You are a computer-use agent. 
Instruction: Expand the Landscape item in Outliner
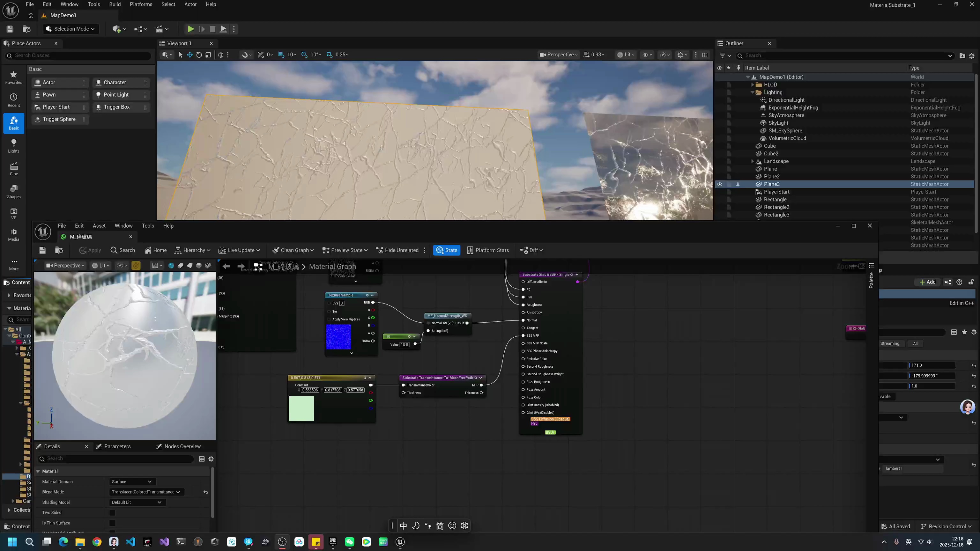click(752, 161)
